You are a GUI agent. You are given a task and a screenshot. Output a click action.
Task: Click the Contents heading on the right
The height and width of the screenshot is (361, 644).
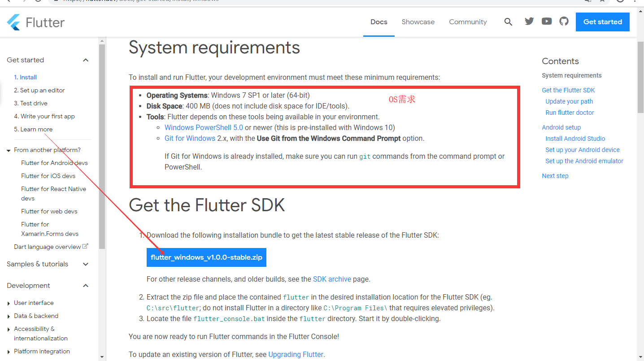[560, 61]
